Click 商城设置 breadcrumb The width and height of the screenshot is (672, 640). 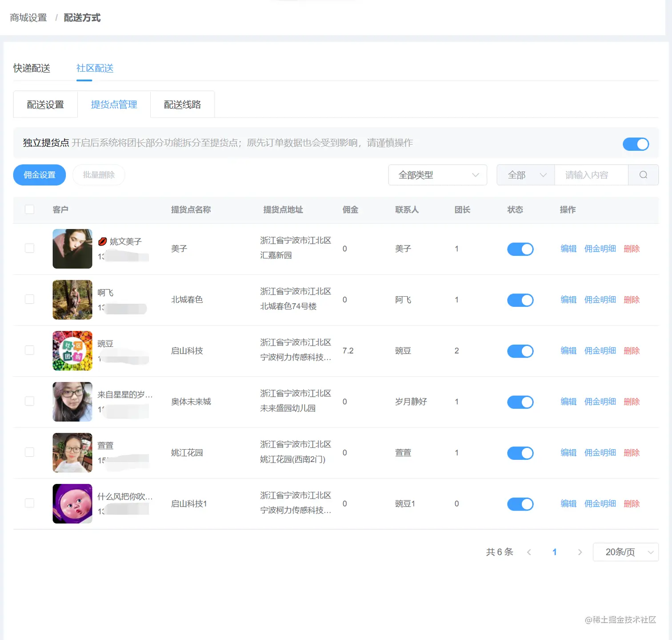(28, 18)
